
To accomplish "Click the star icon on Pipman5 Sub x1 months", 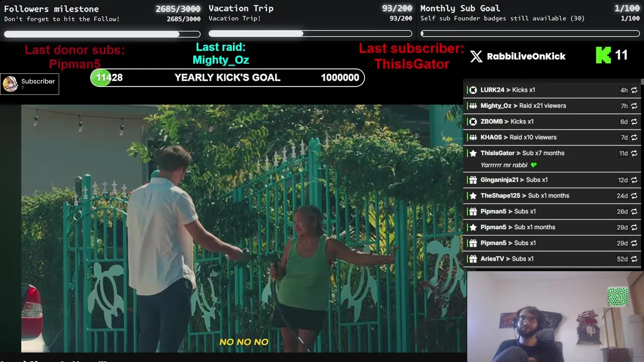I will (x=473, y=227).
